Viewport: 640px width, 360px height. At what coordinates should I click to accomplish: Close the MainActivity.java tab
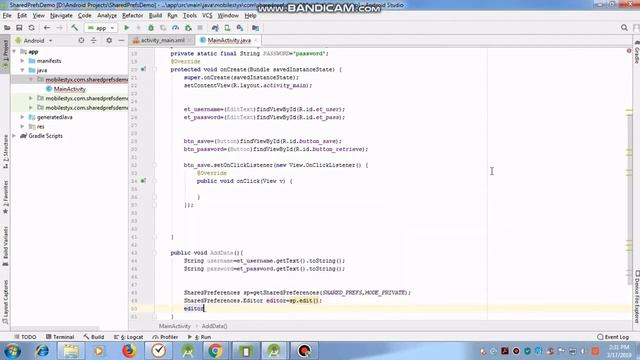pos(256,40)
